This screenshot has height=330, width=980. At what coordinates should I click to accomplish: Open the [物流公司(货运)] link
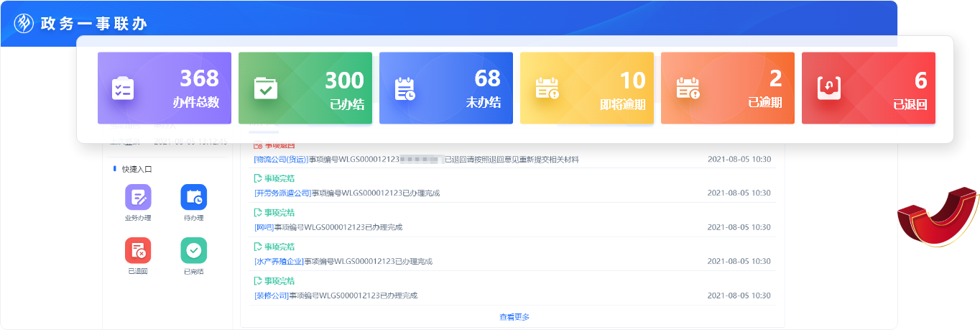coord(281,160)
